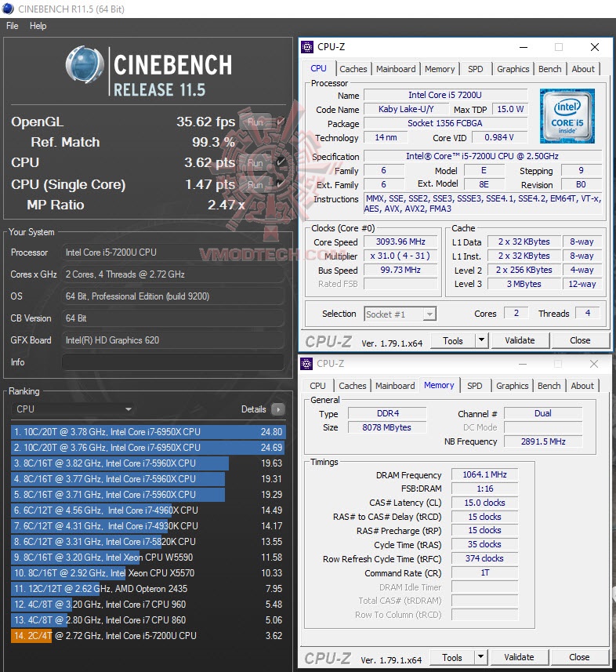
Task: Open SPD tab in lower CPU-Z
Action: point(475,386)
